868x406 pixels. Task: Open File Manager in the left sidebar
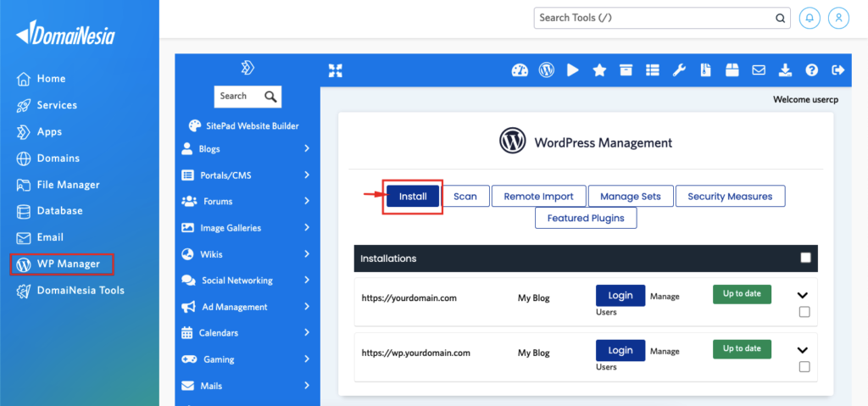(x=58, y=185)
